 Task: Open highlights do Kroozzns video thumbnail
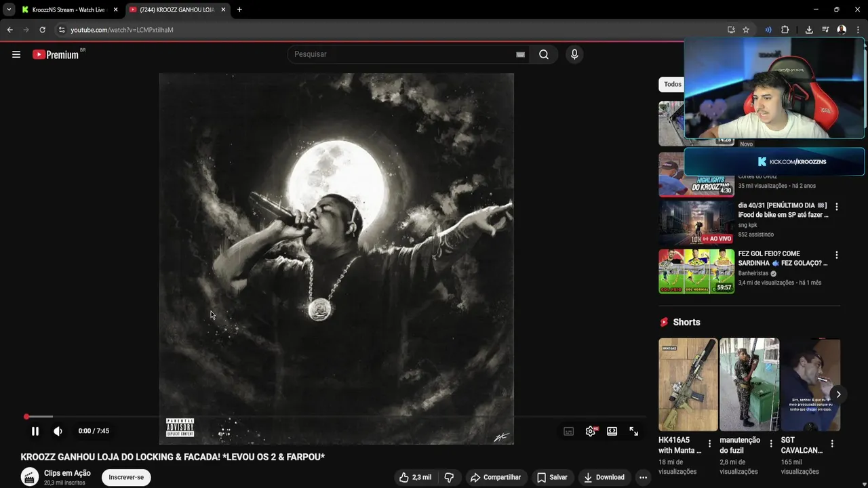coord(696,175)
